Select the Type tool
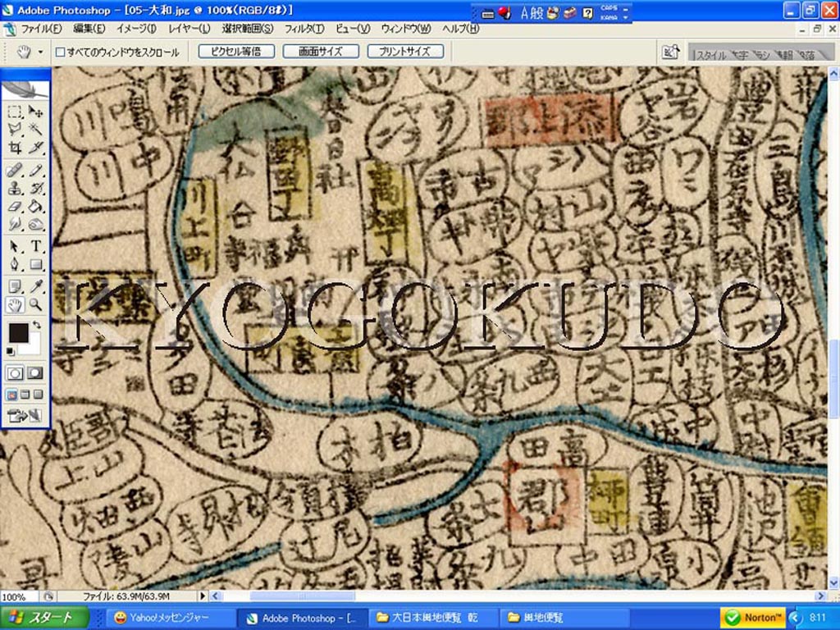The image size is (840, 630). (x=35, y=246)
